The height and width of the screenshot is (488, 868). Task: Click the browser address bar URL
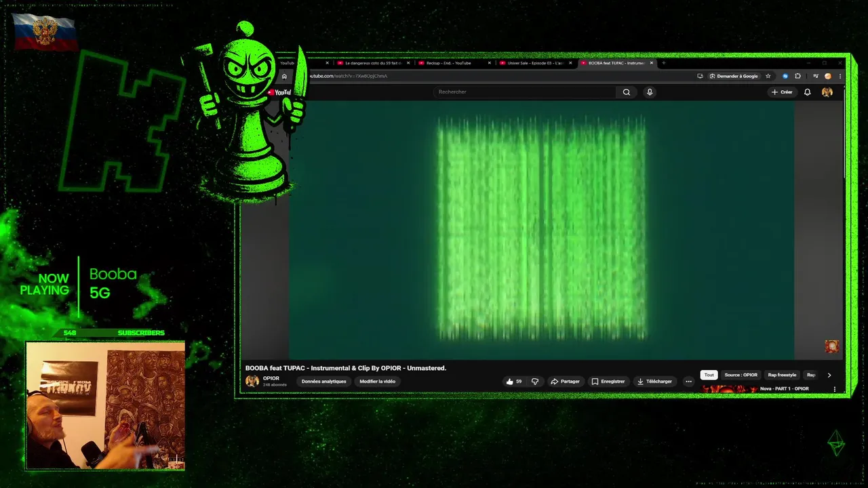[349, 76]
